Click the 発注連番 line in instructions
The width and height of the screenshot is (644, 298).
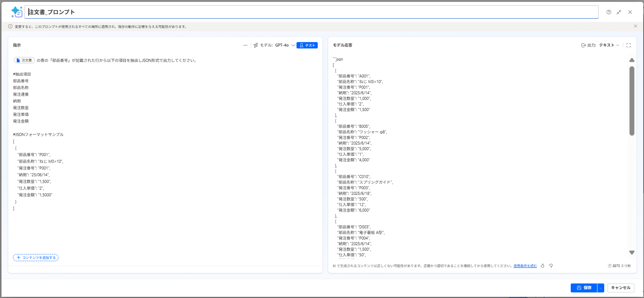click(21, 94)
